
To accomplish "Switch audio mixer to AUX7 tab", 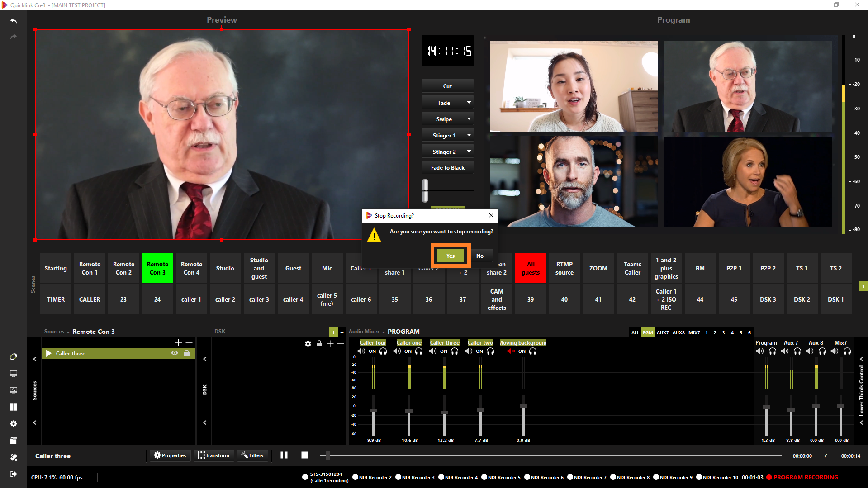I will pyautogui.click(x=663, y=332).
